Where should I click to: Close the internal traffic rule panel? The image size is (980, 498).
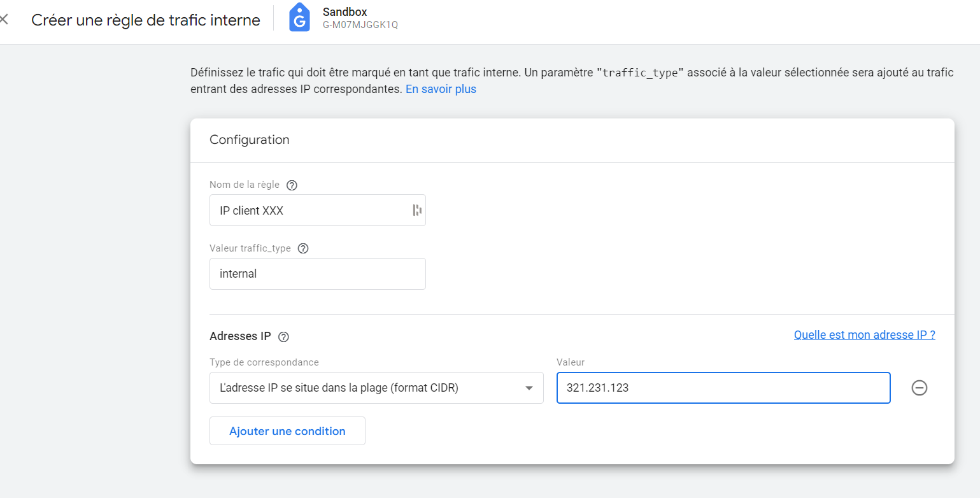point(3,20)
